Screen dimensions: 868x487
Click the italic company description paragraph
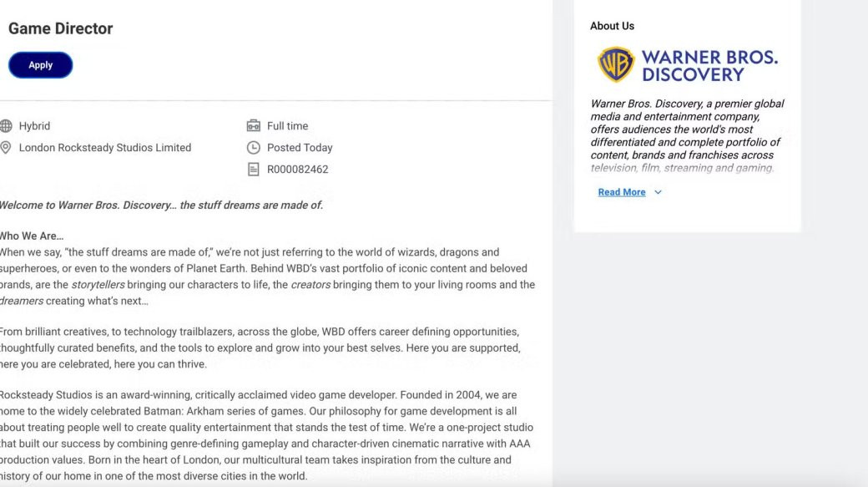[687, 135]
